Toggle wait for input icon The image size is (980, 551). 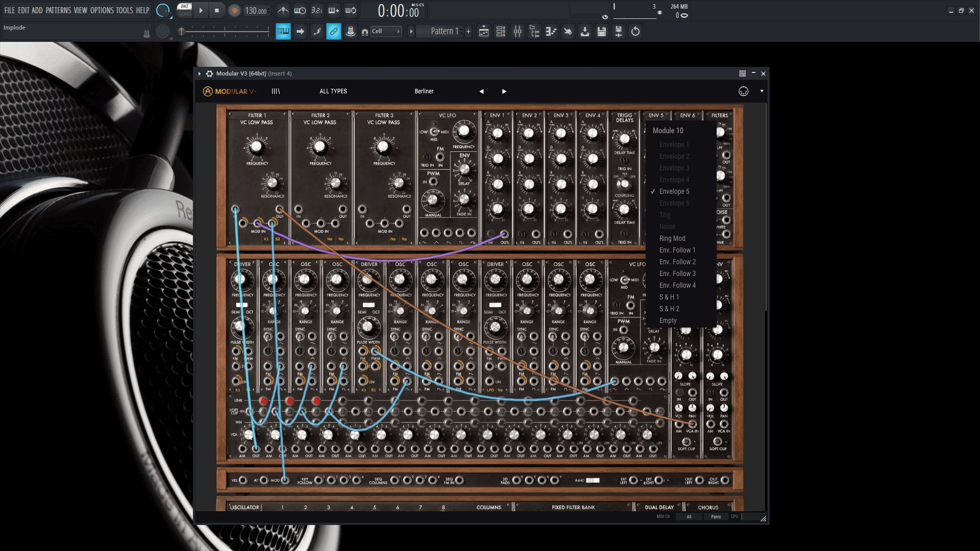tap(300, 10)
